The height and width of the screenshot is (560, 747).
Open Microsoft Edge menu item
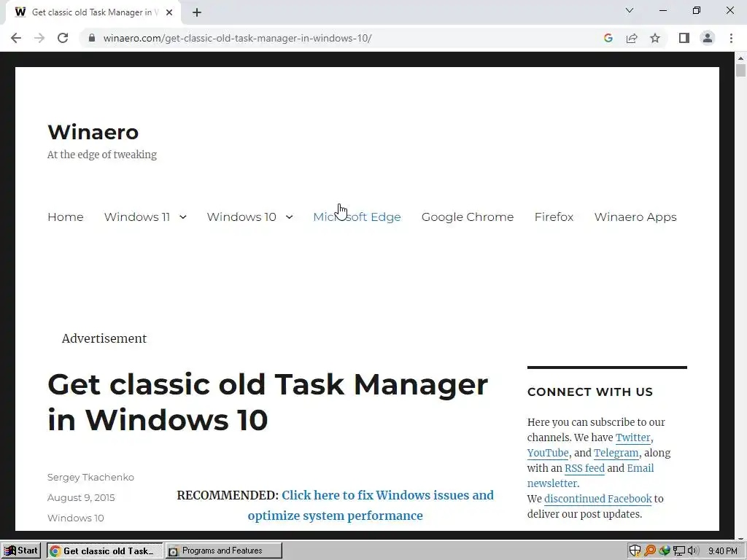click(x=357, y=217)
